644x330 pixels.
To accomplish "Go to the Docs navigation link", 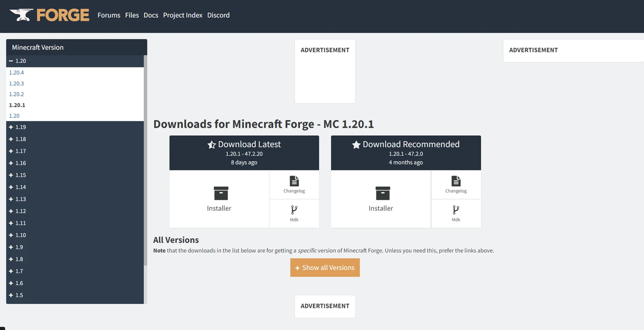I will click(151, 15).
